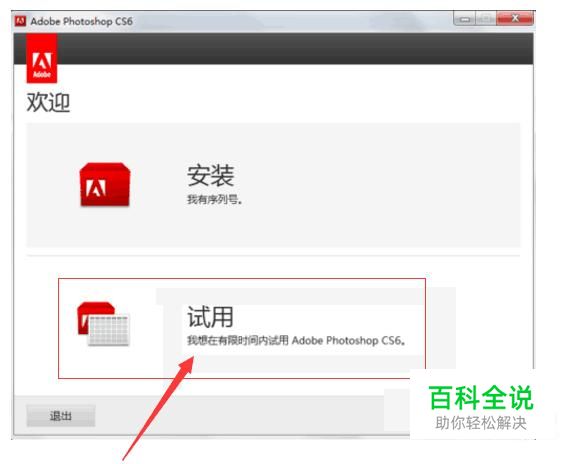Click the trial description mentioning Adobe Photoshop CS6
Image resolution: width=580 pixels, height=464 pixels.
tap(296, 340)
